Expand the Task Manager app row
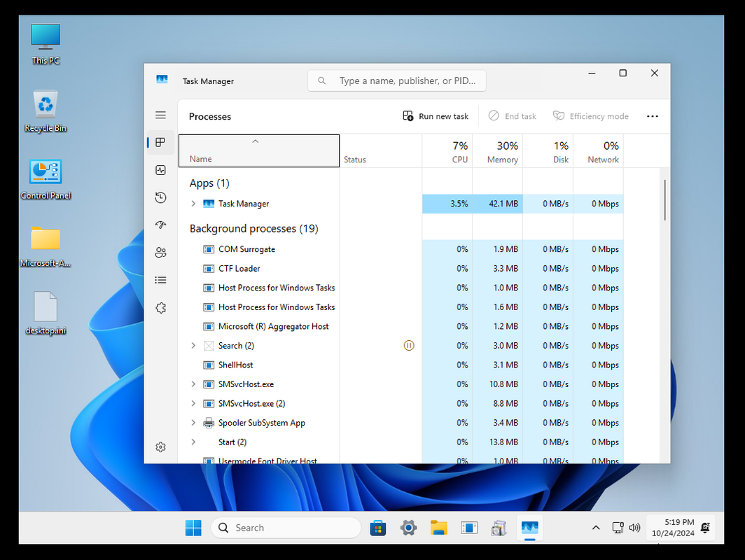The image size is (745, 560). [x=193, y=203]
